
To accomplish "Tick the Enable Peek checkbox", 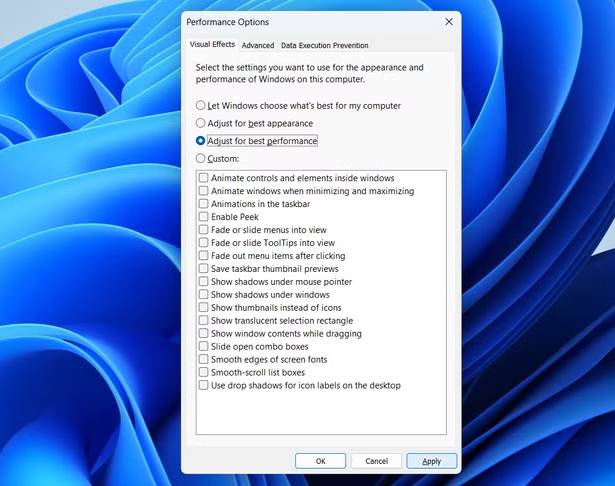I will pyautogui.click(x=203, y=217).
